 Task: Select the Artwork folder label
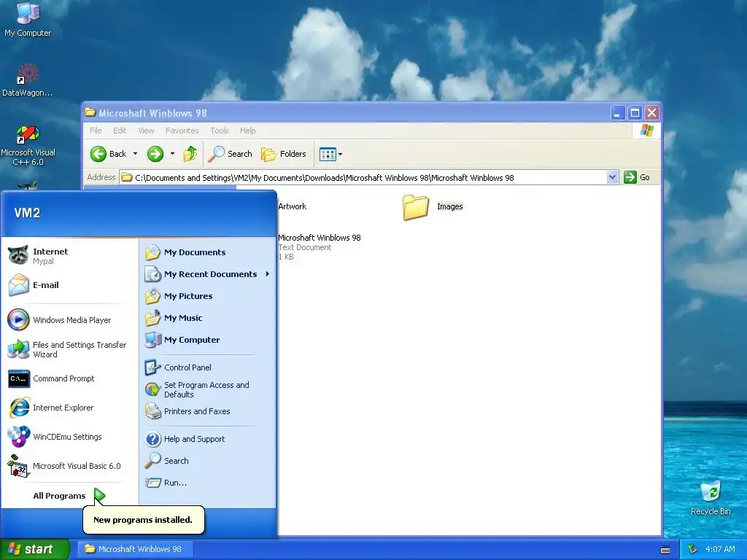(292, 206)
